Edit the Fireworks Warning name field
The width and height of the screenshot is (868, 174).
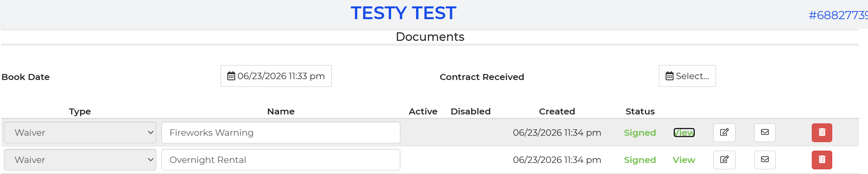click(281, 133)
